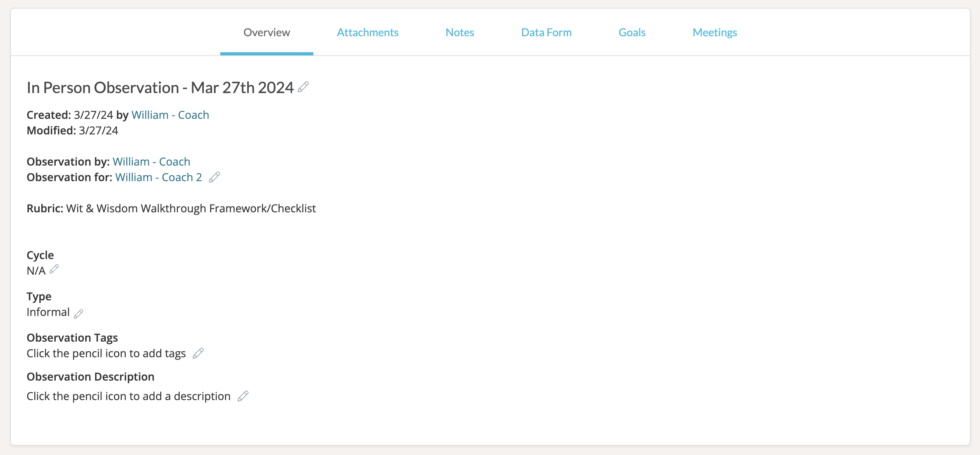Screen dimensions: 980x455
Task: Open the Meetings tab
Action: [x=715, y=32]
